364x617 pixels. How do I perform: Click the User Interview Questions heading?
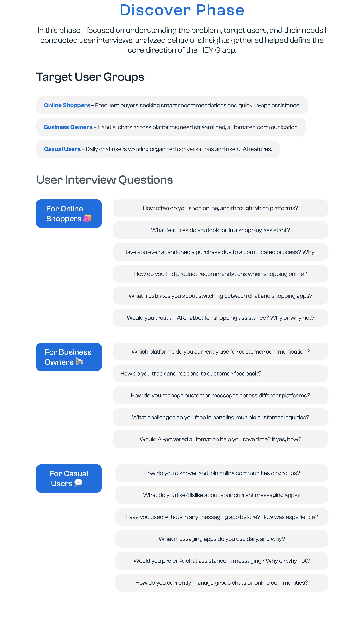coord(104,180)
